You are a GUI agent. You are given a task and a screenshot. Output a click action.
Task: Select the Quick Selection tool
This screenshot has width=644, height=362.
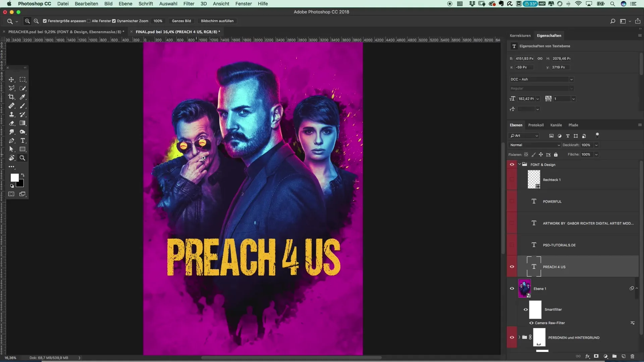point(22,88)
